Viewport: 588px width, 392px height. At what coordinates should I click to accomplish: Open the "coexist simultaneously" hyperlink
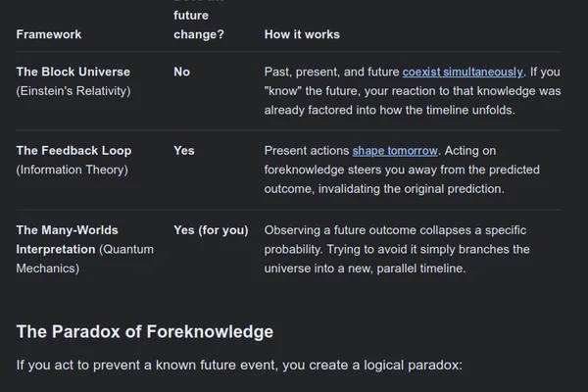click(463, 72)
